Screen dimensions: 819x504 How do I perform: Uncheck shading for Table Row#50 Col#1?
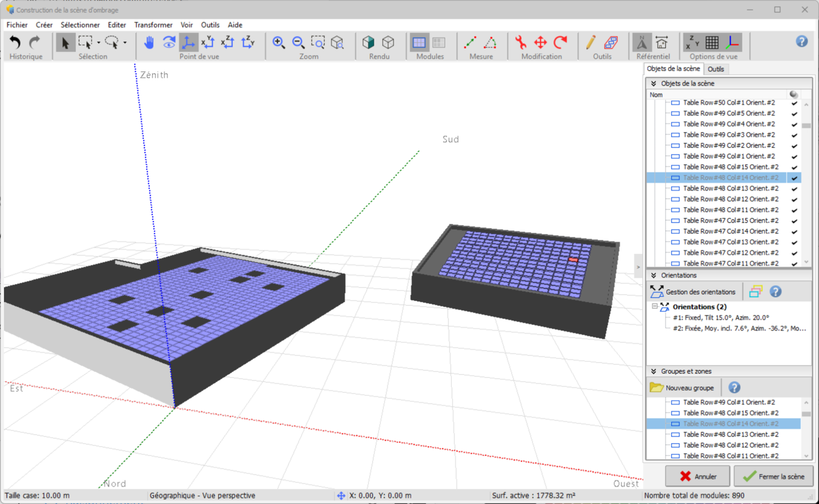click(x=794, y=102)
